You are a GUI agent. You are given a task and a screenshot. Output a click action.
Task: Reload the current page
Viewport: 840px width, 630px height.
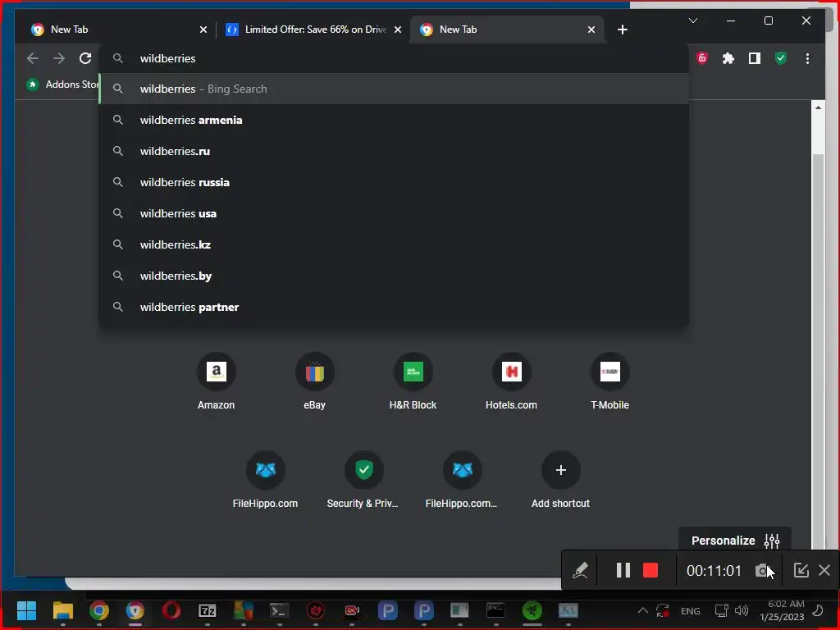[x=85, y=58]
